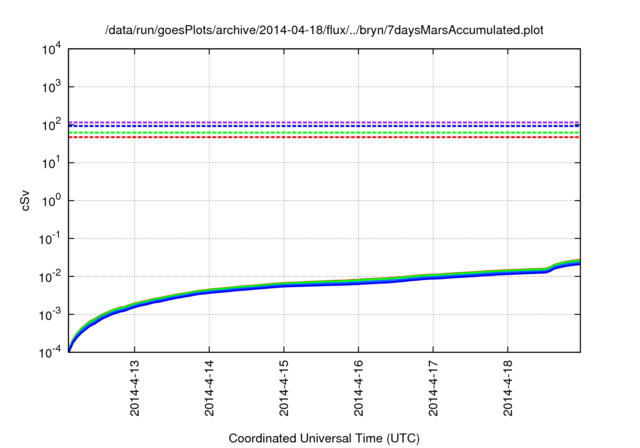Click the cSv y-axis unit label
This screenshot has height=448, width=640.
tap(25, 200)
